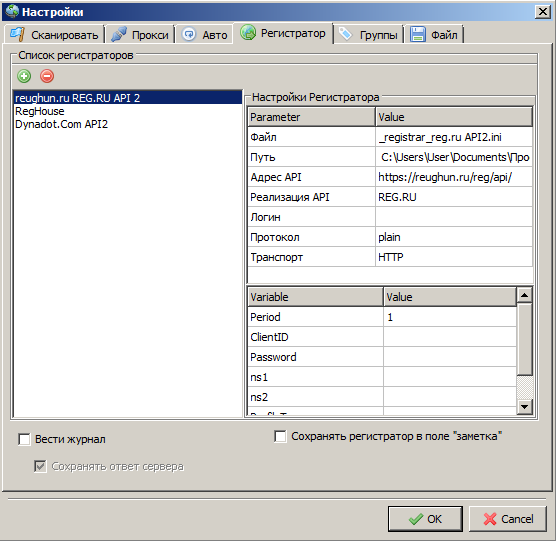Viewport: 556px width, 541px height.
Task: Click the red remove registrar icon
Action: coord(47,76)
